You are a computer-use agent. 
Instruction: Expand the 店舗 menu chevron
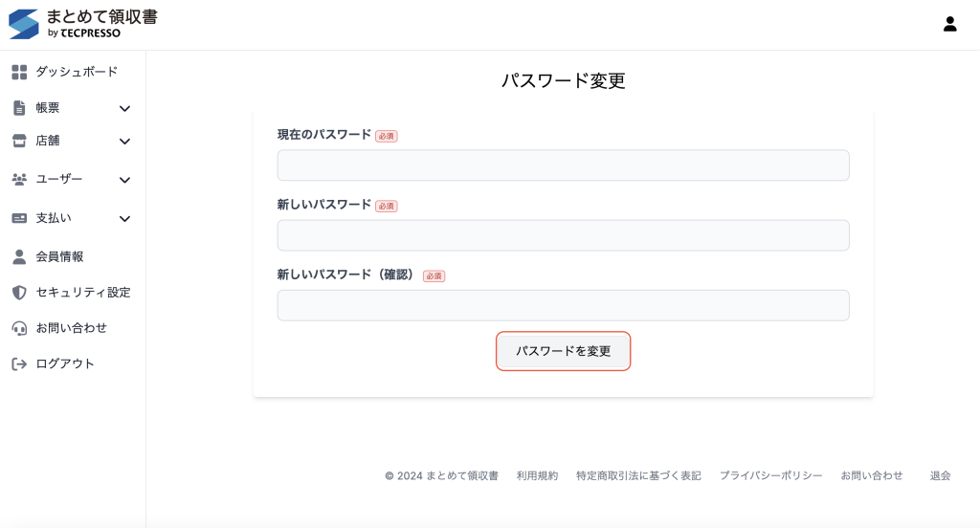[124, 142]
